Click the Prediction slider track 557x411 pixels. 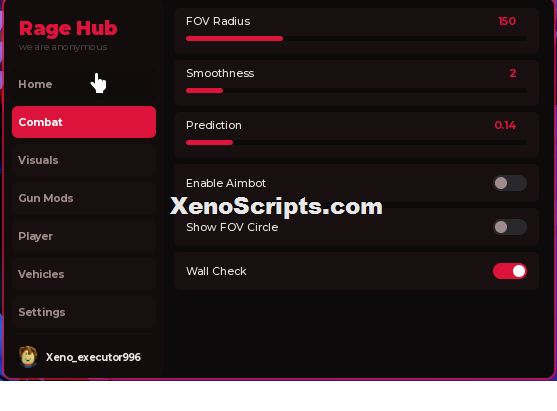(356, 142)
